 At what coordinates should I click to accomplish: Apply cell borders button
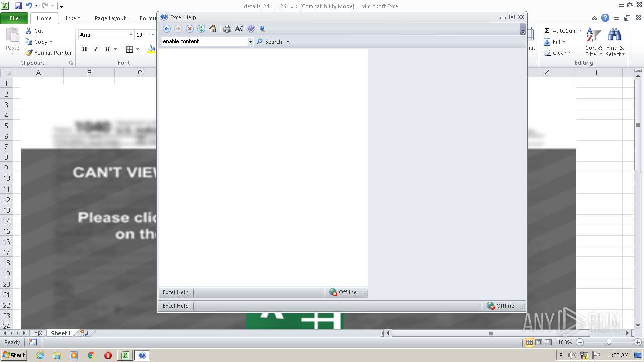click(x=129, y=49)
